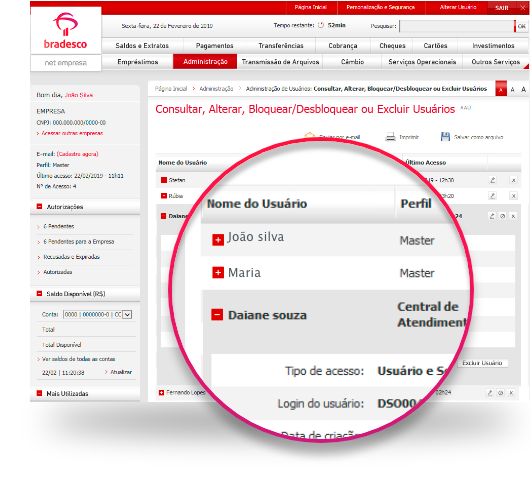Click the Excluir Usuário button

point(482,363)
